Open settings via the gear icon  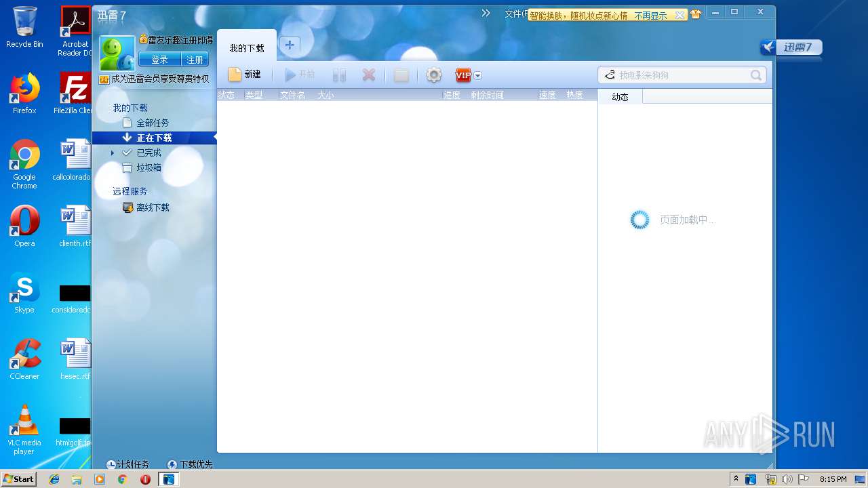pyautogui.click(x=434, y=75)
